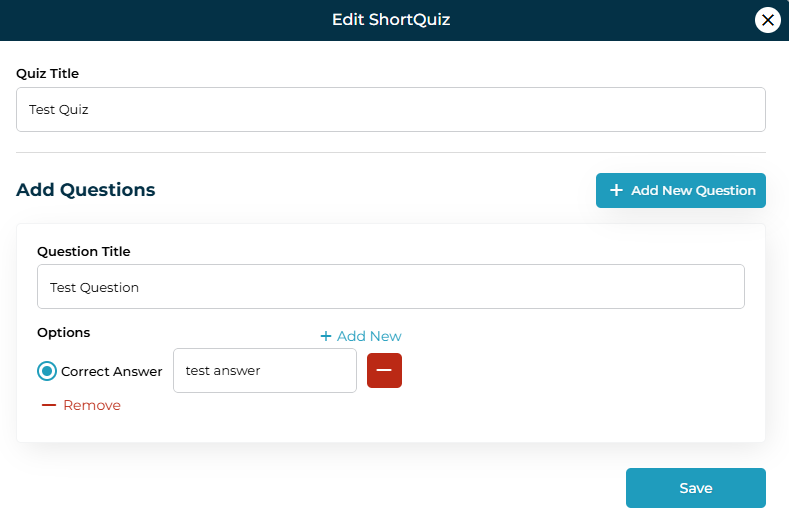Click the Question Title label

point(83,251)
